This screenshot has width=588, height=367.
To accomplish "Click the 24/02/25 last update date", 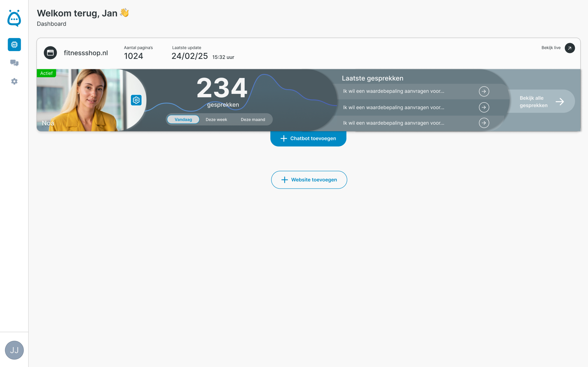I will tap(189, 56).
